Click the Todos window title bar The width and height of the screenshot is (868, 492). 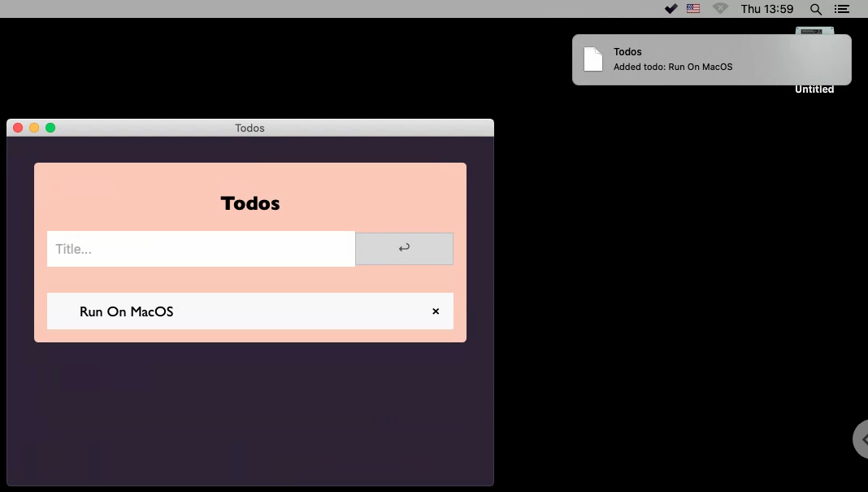pos(250,128)
